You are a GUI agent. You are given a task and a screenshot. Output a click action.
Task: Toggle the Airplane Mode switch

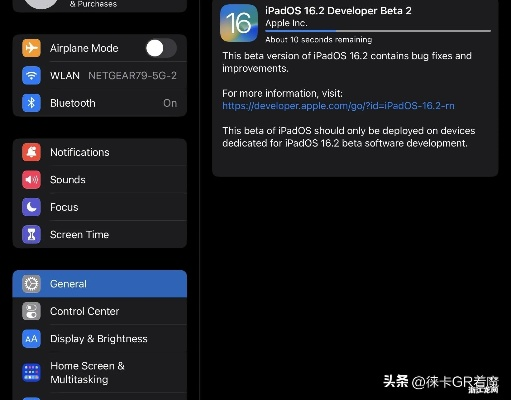tap(161, 48)
